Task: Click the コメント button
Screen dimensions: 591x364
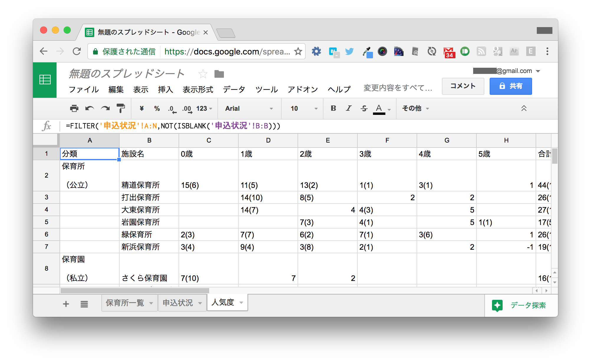Action: pyautogui.click(x=463, y=86)
